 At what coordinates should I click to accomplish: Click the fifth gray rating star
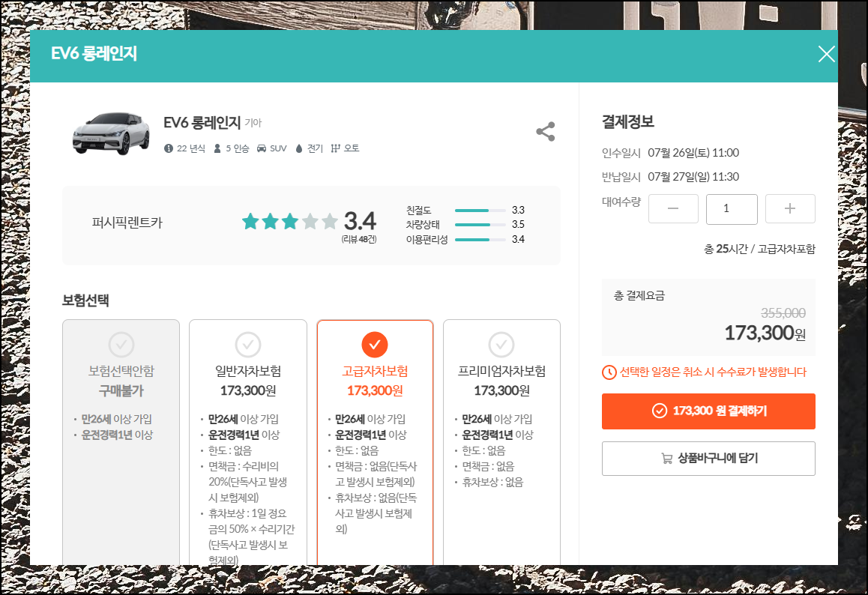coord(330,221)
